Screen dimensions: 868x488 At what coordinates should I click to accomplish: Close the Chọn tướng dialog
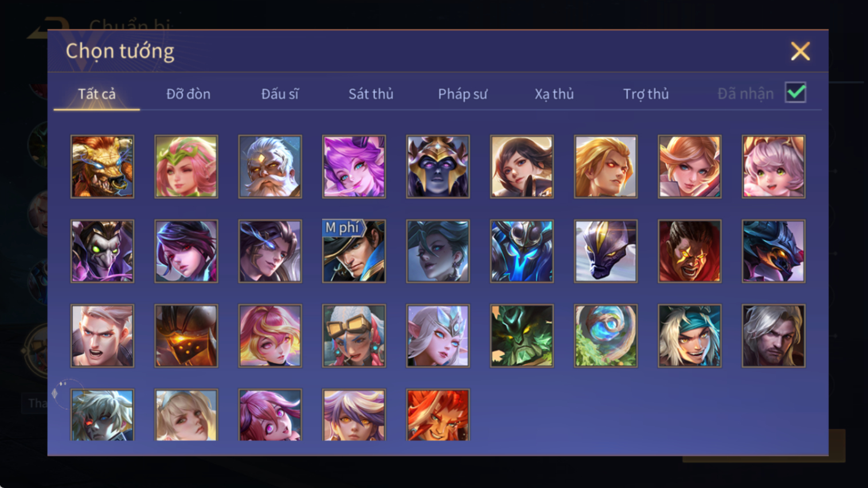coord(800,52)
